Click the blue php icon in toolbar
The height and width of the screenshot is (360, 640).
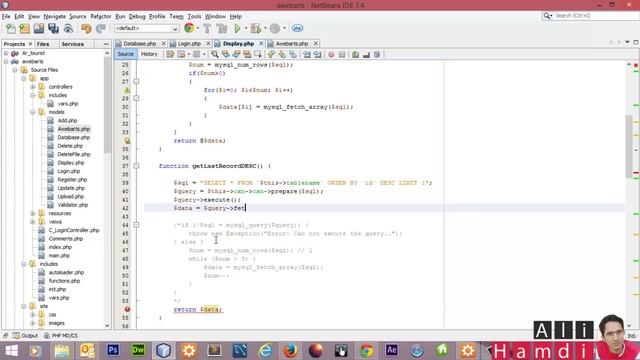pyautogui.click(x=297, y=28)
